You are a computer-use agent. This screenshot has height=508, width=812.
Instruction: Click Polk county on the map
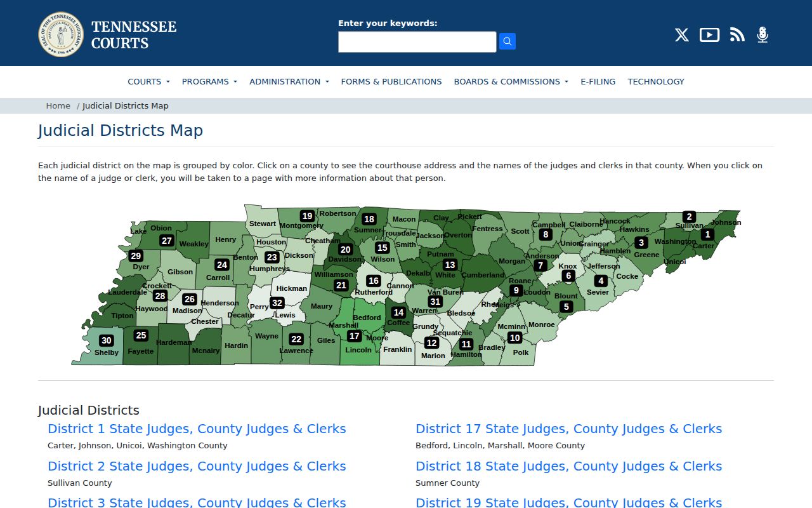point(521,352)
